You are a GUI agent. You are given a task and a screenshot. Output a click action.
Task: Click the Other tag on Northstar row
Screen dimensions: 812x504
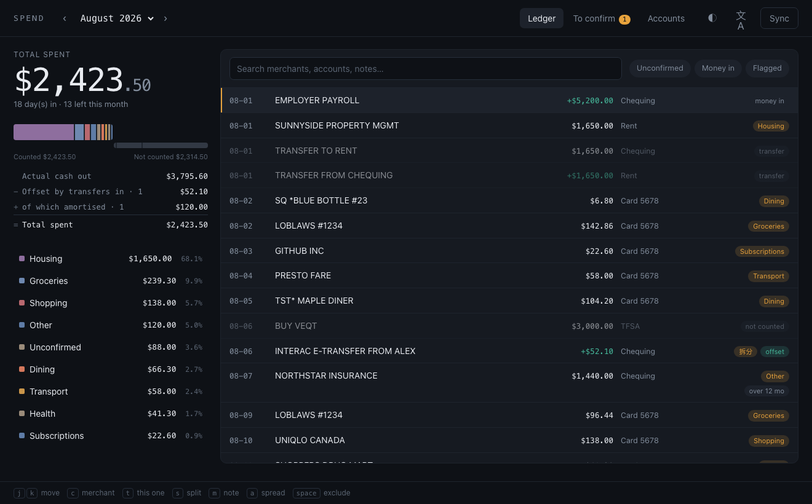[x=775, y=376]
